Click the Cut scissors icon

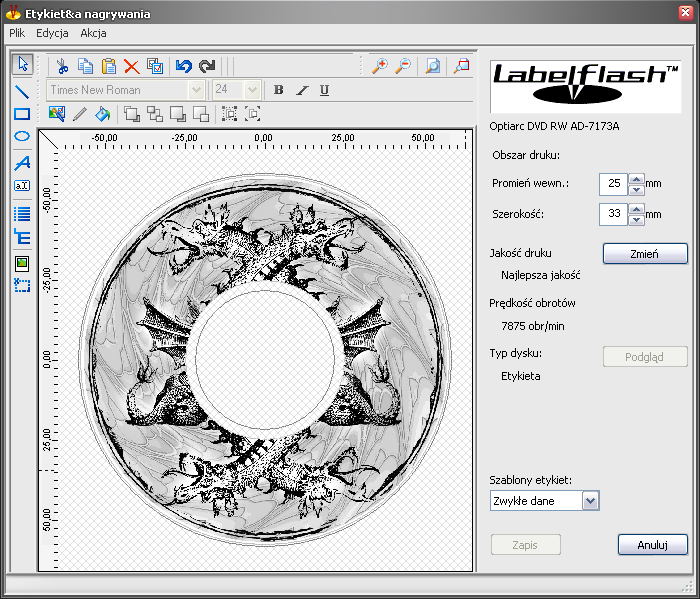[62, 66]
